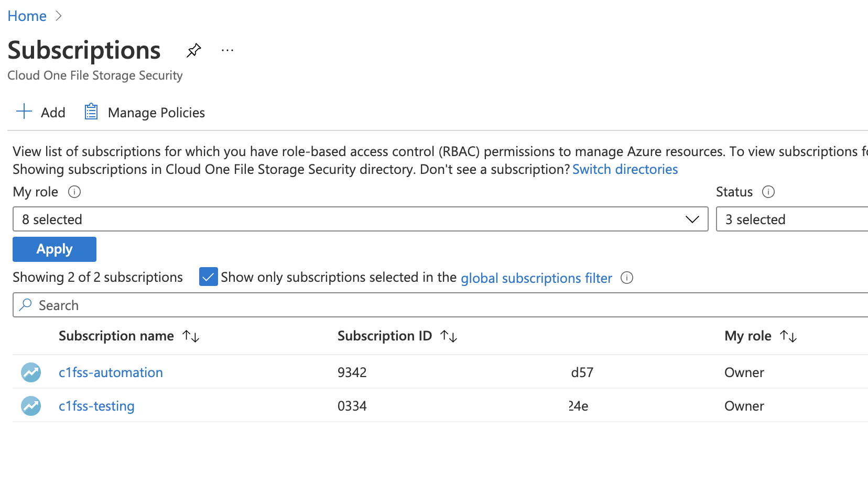Go to Home in the breadcrumb
868x485 pixels.
pos(27,16)
